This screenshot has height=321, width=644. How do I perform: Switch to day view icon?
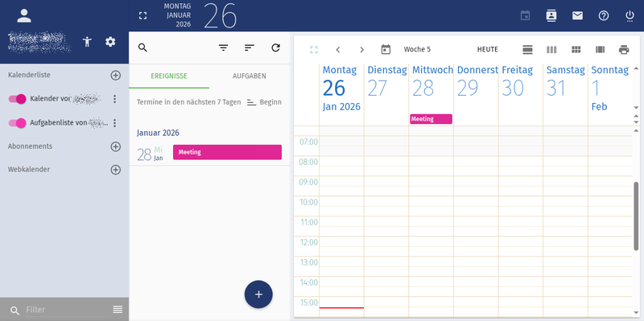point(527,50)
